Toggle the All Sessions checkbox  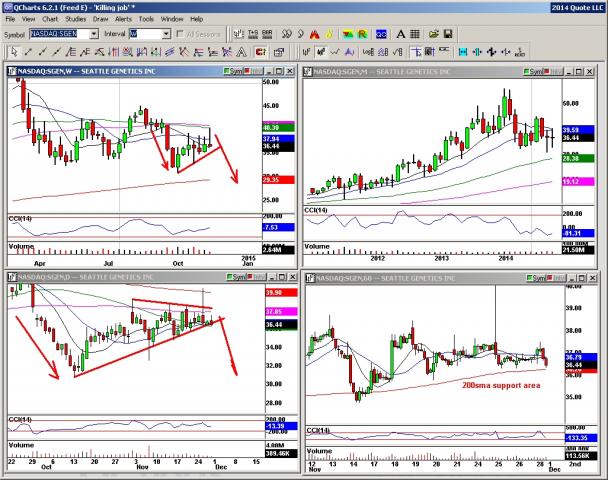(x=180, y=34)
